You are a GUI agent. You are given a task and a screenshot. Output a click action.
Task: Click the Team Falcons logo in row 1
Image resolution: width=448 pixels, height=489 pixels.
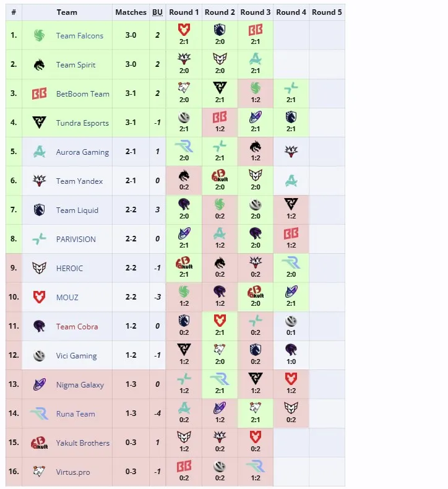39,35
